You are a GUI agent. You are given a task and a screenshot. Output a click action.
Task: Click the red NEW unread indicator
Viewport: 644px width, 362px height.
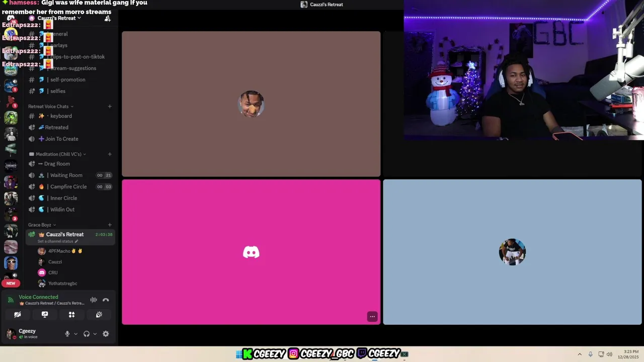point(11,283)
